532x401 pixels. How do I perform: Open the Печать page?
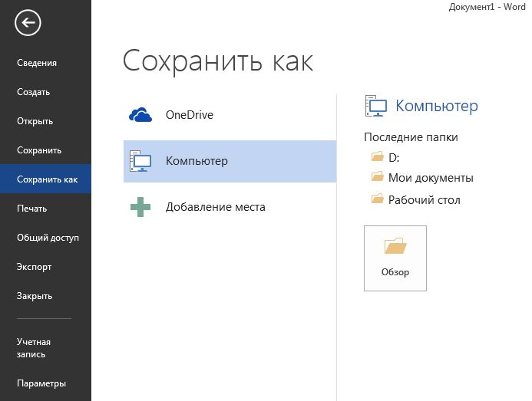pyautogui.click(x=32, y=209)
